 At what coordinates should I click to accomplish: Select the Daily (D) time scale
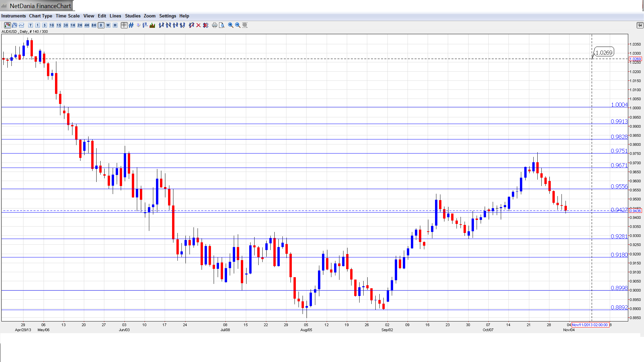pyautogui.click(x=101, y=25)
